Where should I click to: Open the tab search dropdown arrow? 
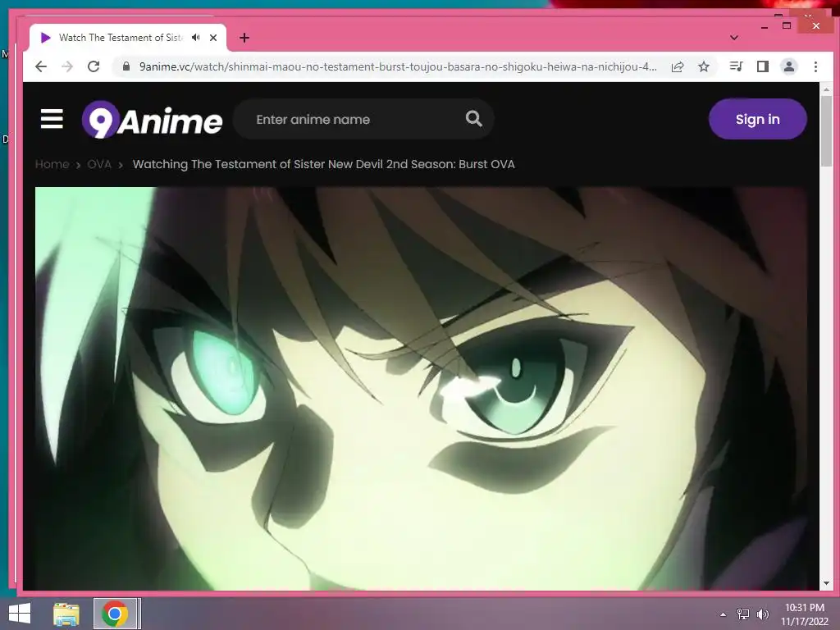pyautogui.click(x=734, y=38)
